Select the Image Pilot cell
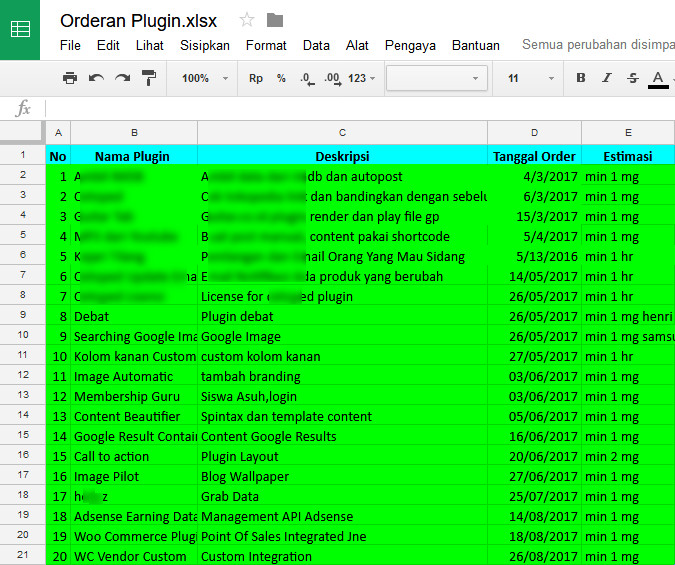 pyautogui.click(x=134, y=476)
